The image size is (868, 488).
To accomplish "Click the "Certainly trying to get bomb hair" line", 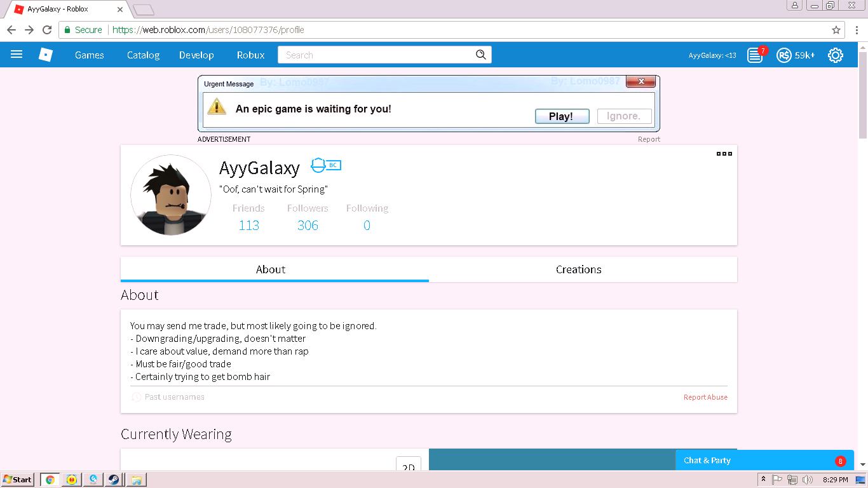I will click(x=200, y=377).
